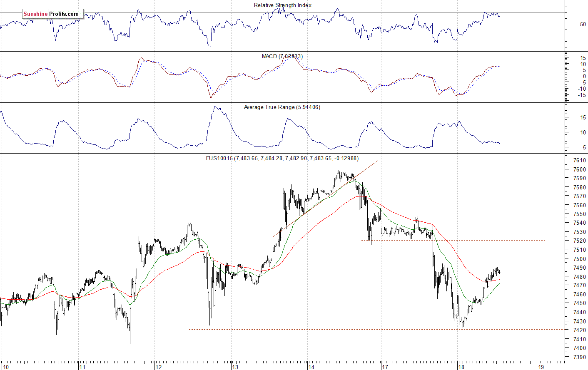
Task: Click date label 13 on the time axis
Action: coord(235,367)
